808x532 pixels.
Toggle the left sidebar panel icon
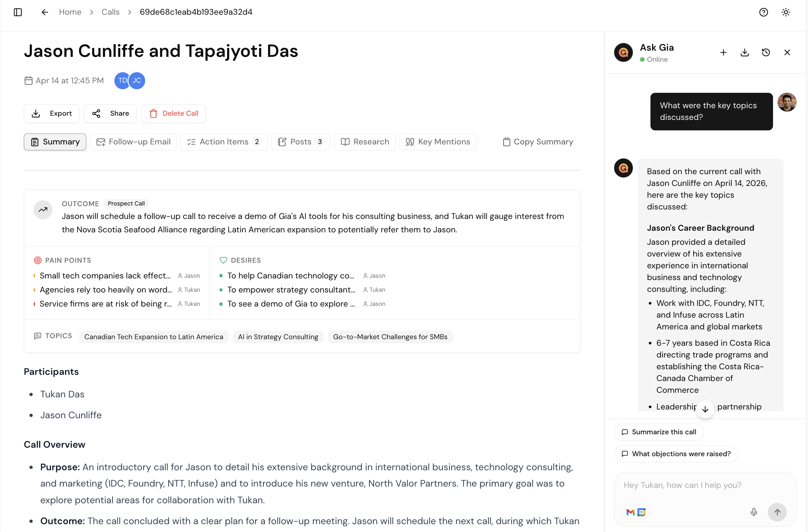click(x=18, y=12)
